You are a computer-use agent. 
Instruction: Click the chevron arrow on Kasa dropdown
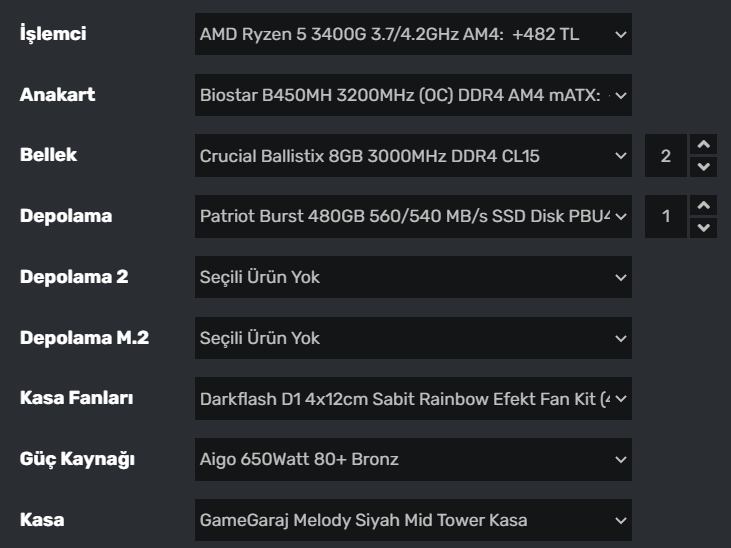(x=621, y=520)
